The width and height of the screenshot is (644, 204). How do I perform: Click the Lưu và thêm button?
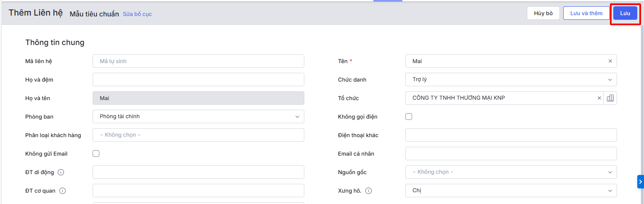click(x=586, y=13)
